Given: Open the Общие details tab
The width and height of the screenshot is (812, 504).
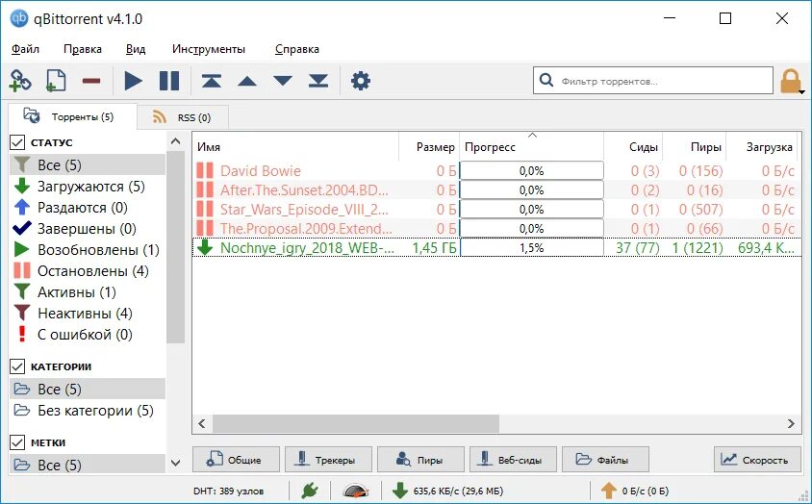Looking at the screenshot, I should [x=236, y=460].
